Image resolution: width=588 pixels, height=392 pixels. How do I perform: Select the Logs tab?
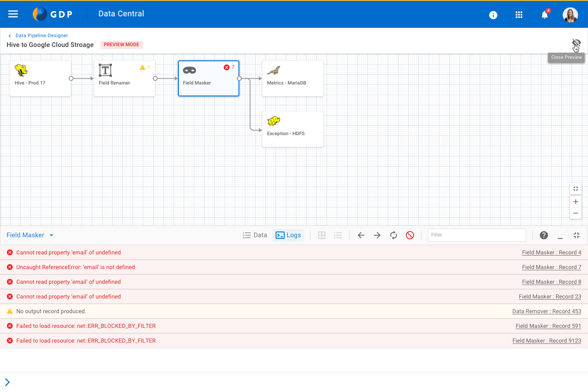tap(288, 235)
